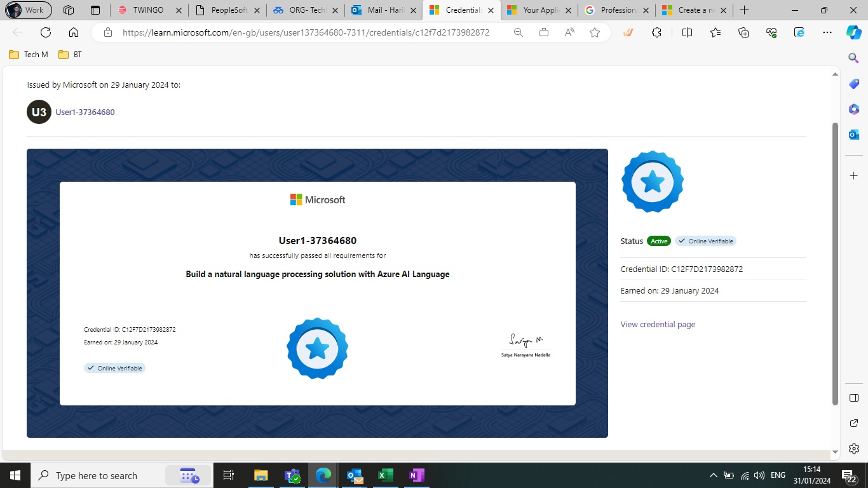
Task: Click the page vertical scrollbar
Action: pos(836,264)
